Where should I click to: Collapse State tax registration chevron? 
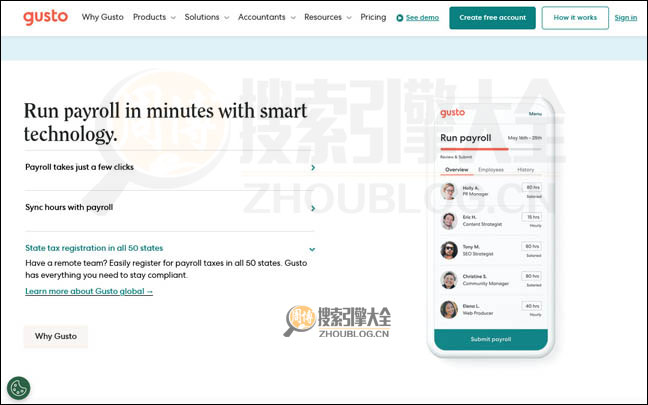click(312, 249)
